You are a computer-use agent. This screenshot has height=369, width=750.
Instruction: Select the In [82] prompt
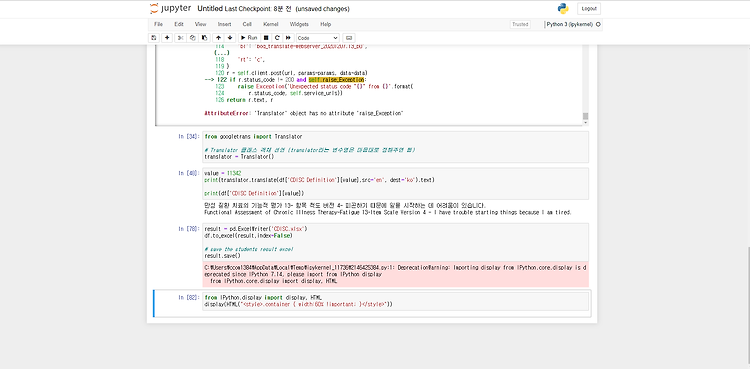pyautogui.click(x=189, y=298)
